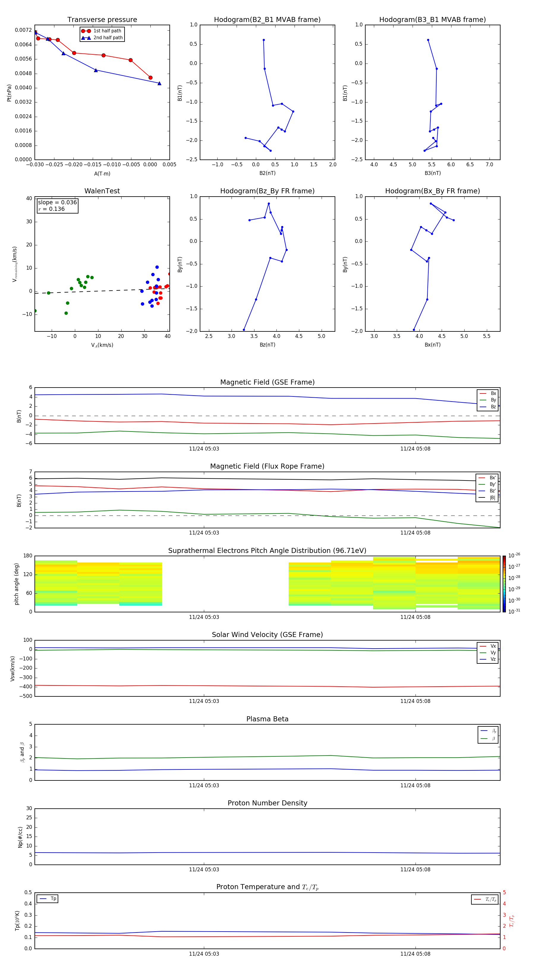
Task: Click 'Solar Wind Velocity (GSE Frame)' title
Action: click(x=267, y=635)
